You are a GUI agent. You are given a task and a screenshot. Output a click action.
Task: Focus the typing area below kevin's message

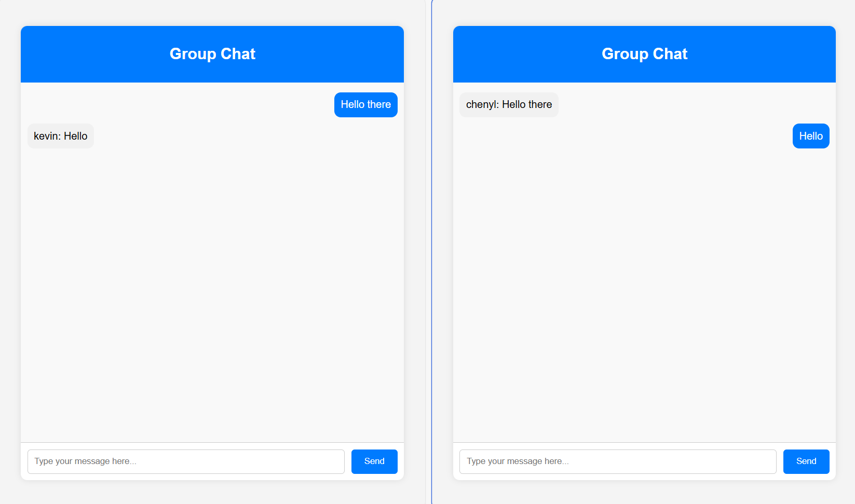[x=186, y=461]
